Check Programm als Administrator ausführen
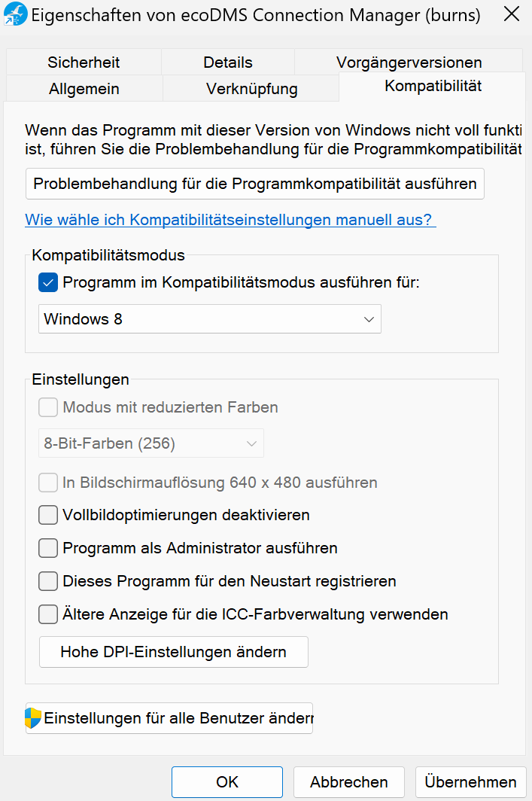This screenshot has height=801, width=532. (48, 548)
